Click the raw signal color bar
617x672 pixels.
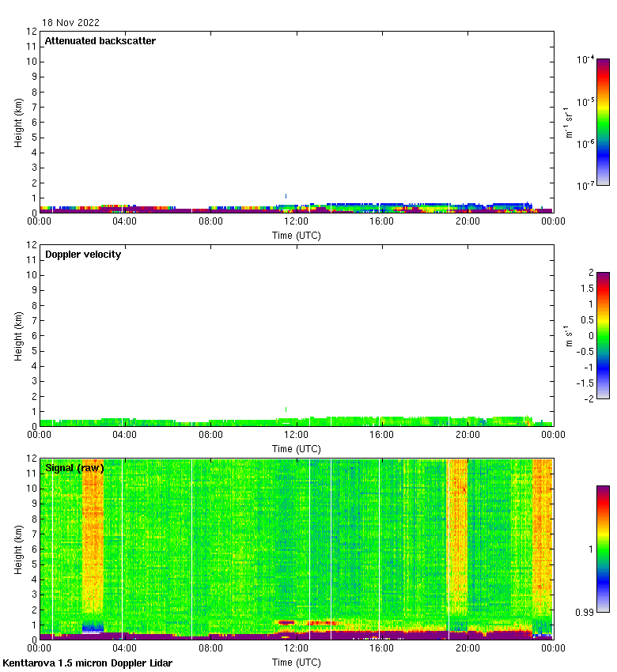603,549
